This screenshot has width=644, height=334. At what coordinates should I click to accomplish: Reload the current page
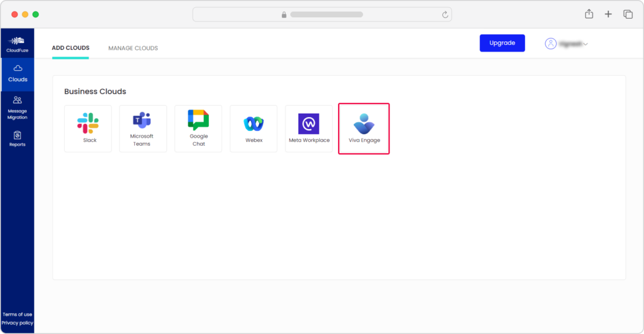click(445, 14)
